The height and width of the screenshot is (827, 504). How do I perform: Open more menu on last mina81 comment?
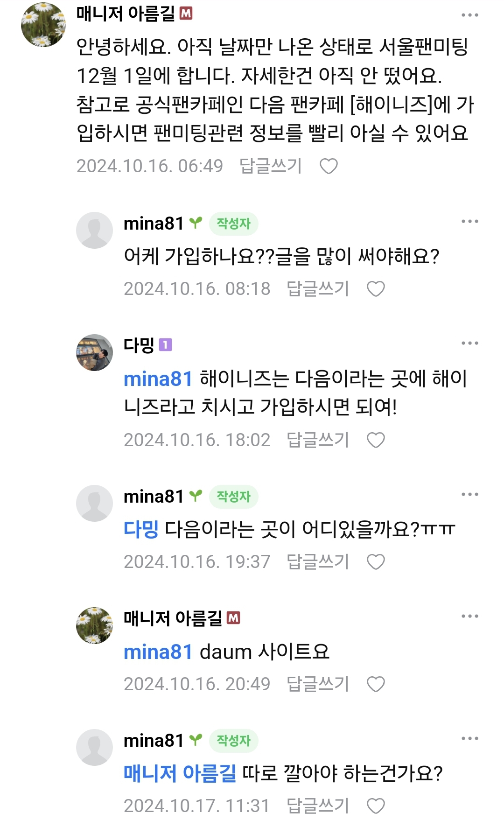click(x=469, y=738)
